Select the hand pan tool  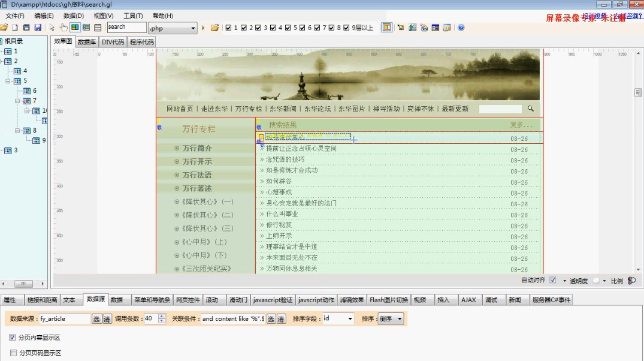point(64,28)
